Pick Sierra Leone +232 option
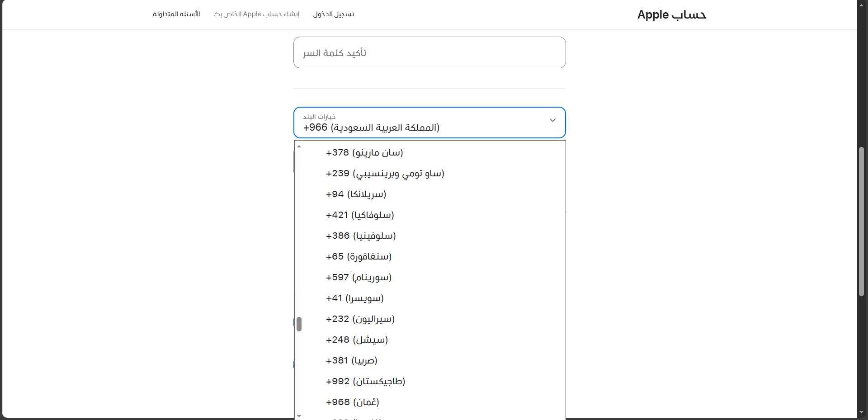This screenshot has height=420, width=868. (360, 319)
